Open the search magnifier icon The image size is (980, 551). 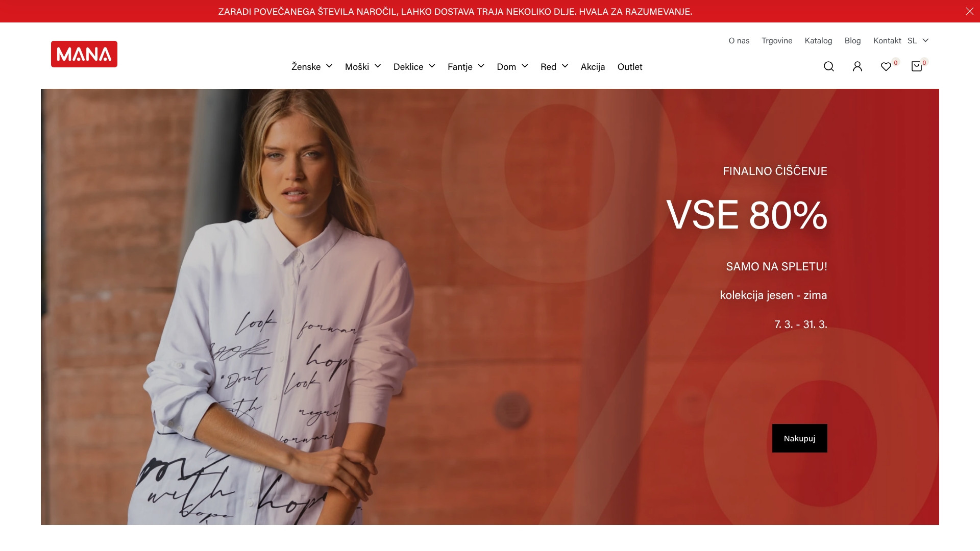tap(829, 66)
